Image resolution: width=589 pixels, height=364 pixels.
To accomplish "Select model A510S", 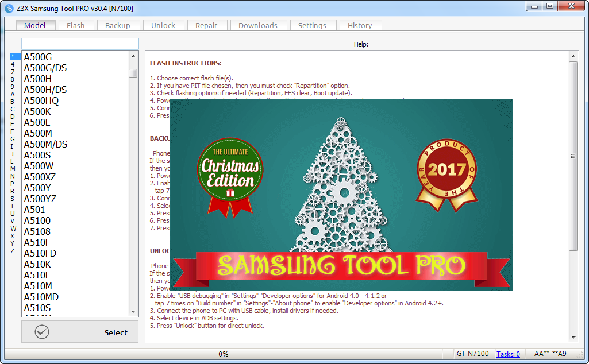I will (x=37, y=308).
